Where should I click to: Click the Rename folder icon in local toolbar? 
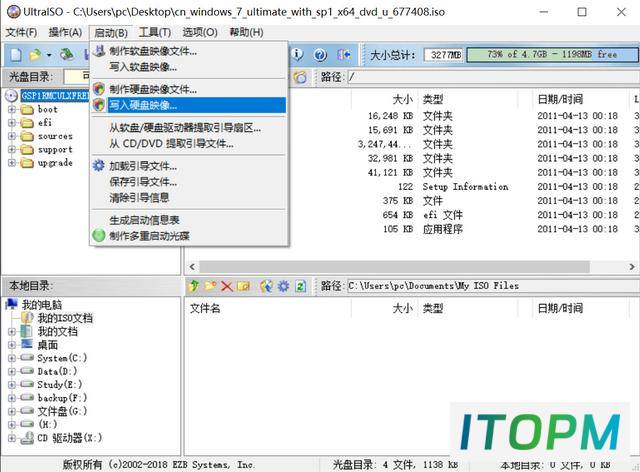click(x=244, y=286)
